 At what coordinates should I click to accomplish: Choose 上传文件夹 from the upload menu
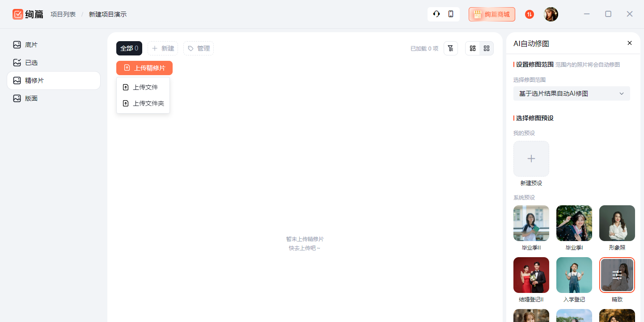pos(143,103)
